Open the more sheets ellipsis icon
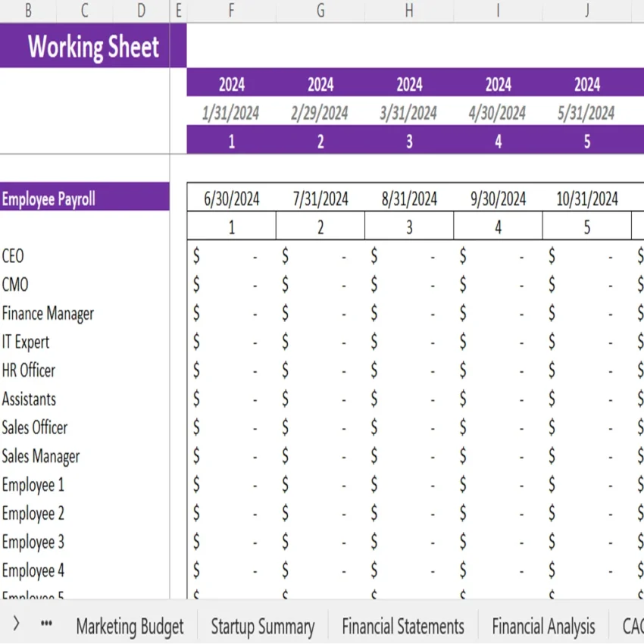Screen dimensions: 644x644 (45, 624)
